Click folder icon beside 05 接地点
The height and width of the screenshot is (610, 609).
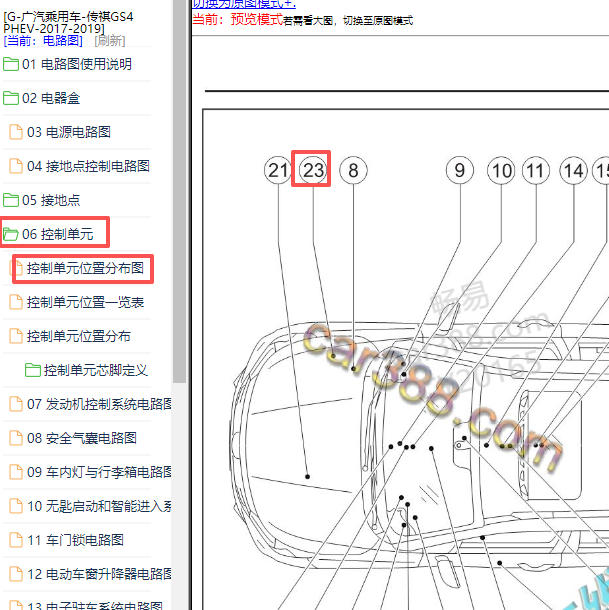point(11,200)
